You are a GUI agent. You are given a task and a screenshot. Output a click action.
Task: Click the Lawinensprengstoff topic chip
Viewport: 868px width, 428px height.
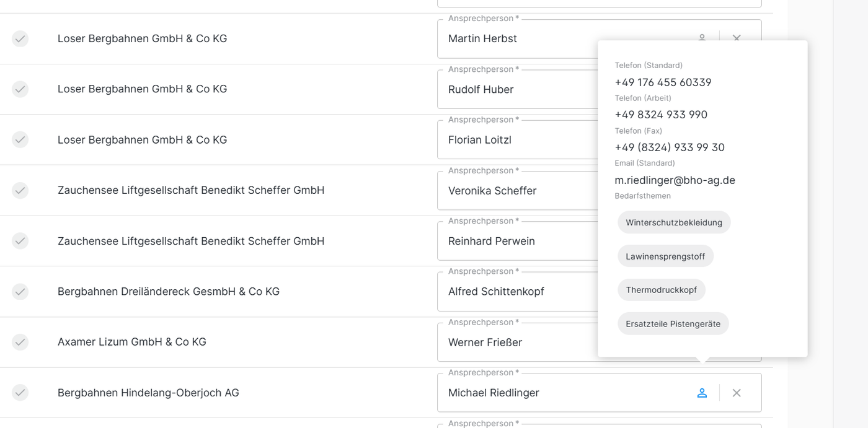[x=665, y=256]
